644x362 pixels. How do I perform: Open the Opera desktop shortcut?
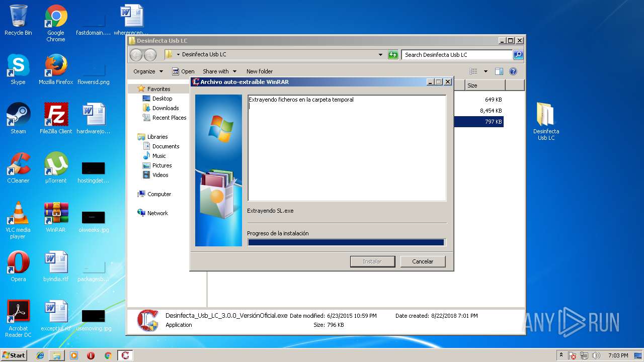[x=18, y=266]
